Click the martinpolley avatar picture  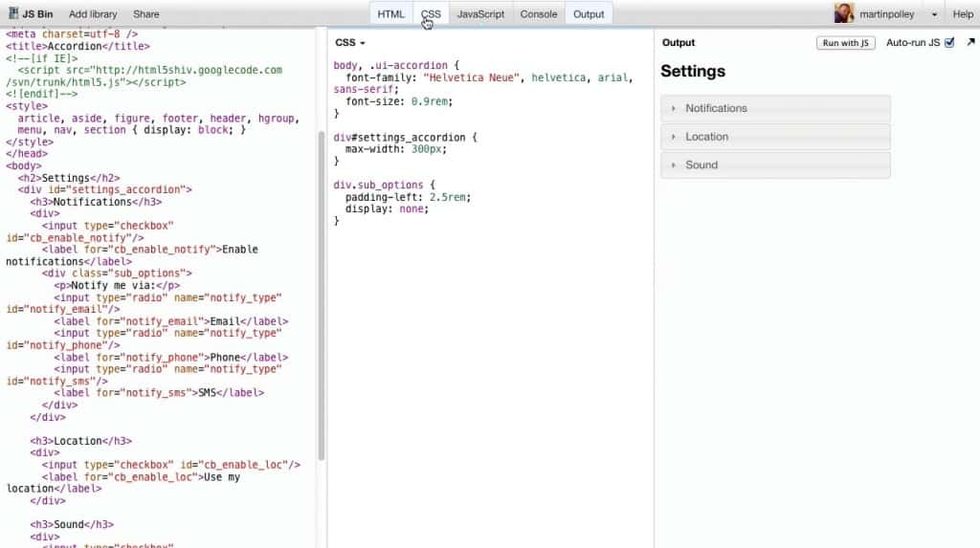844,13
